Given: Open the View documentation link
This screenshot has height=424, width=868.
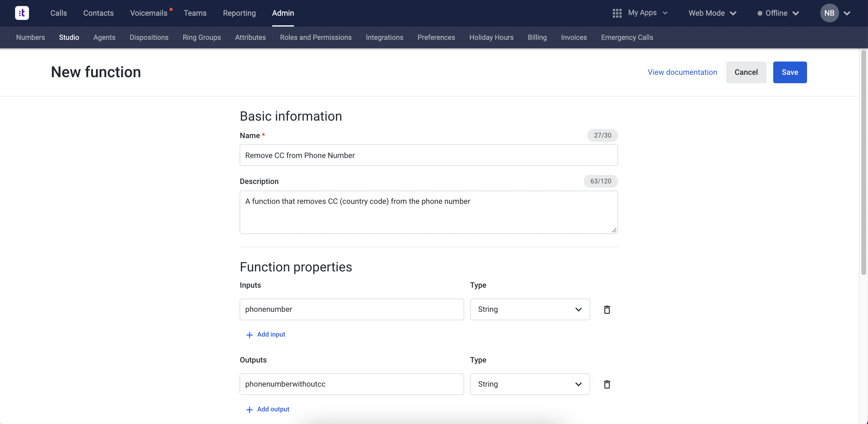Looking at the screenshot, I should 682,72.
